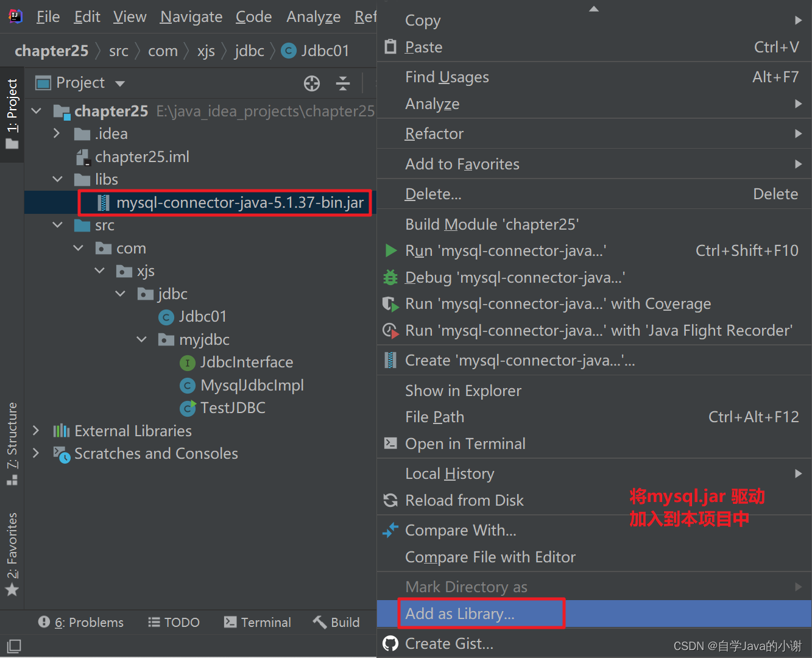Click the green Debug bug icon
812x658 pixels.
[x=390, y=277]
